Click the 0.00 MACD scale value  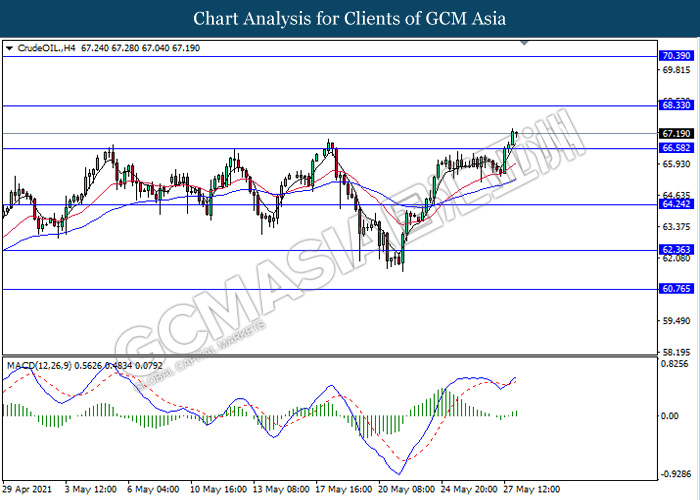(670, 416)
